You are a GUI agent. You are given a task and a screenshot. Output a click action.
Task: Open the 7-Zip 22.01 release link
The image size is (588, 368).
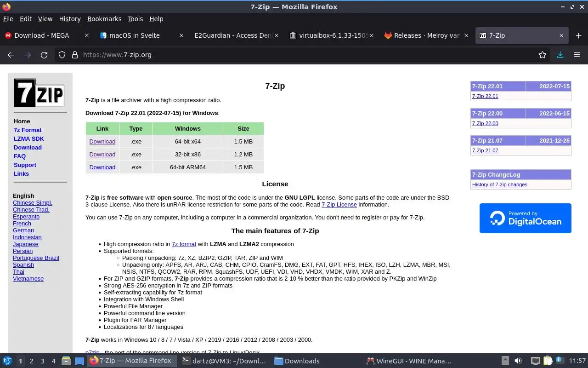[485, 96]
